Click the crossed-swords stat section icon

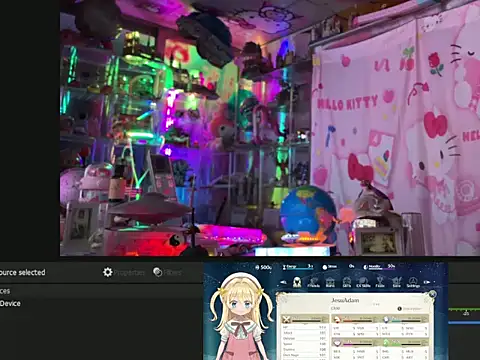point(286,320)
